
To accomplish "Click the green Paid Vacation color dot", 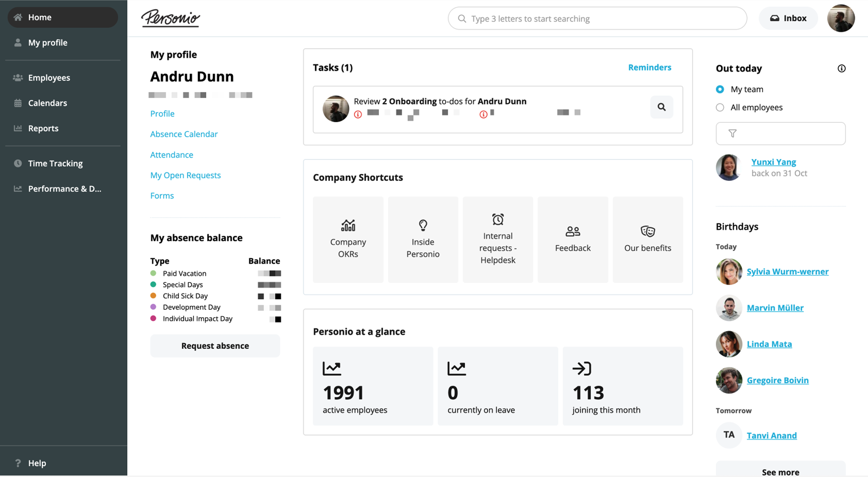I will click(x=153, y=273).
